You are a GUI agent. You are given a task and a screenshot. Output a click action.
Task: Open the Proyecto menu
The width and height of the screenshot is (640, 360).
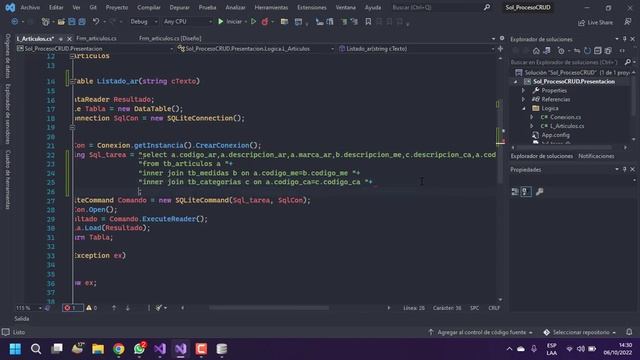117,7
